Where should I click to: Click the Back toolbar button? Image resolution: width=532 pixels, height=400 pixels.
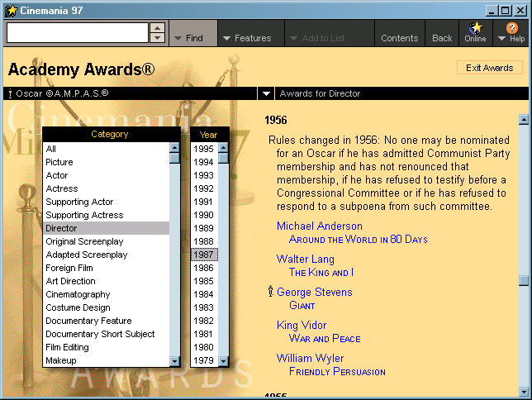click(442, 33)
